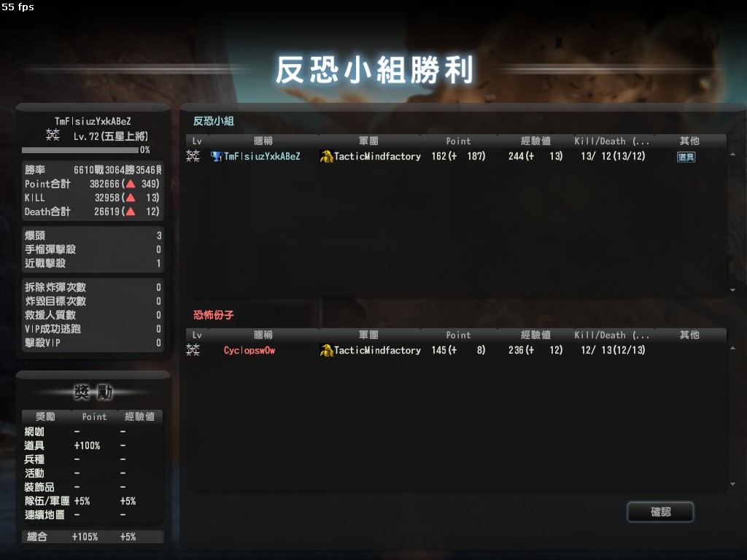Viewport: 747px width, 560px height.
Task: Click Kill/Death column header in counter-terrorist table
Action: 614,141
